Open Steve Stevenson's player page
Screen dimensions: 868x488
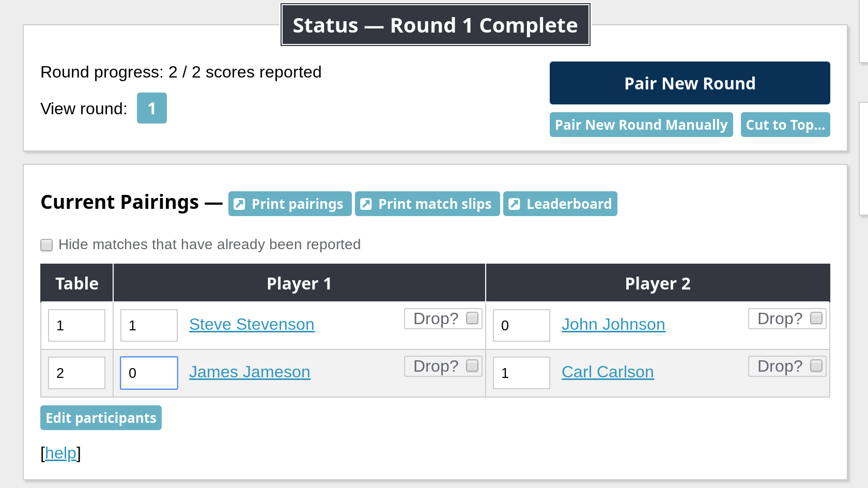click(x=252, y=325)
